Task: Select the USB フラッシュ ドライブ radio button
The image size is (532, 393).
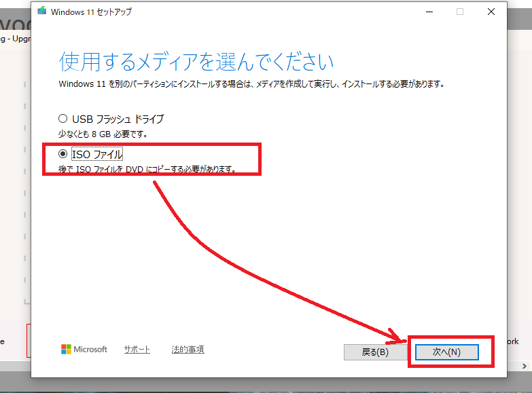Action: (x=63, y=119)
